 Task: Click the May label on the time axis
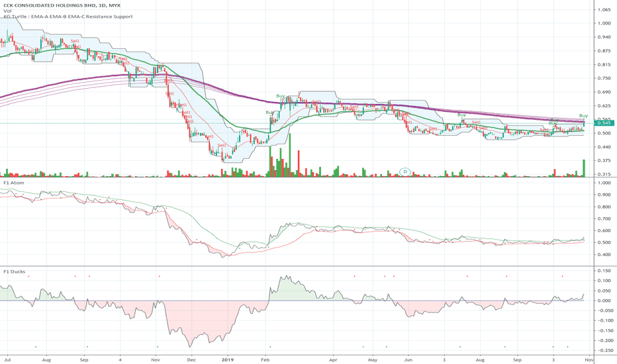(x=373, y=359)
